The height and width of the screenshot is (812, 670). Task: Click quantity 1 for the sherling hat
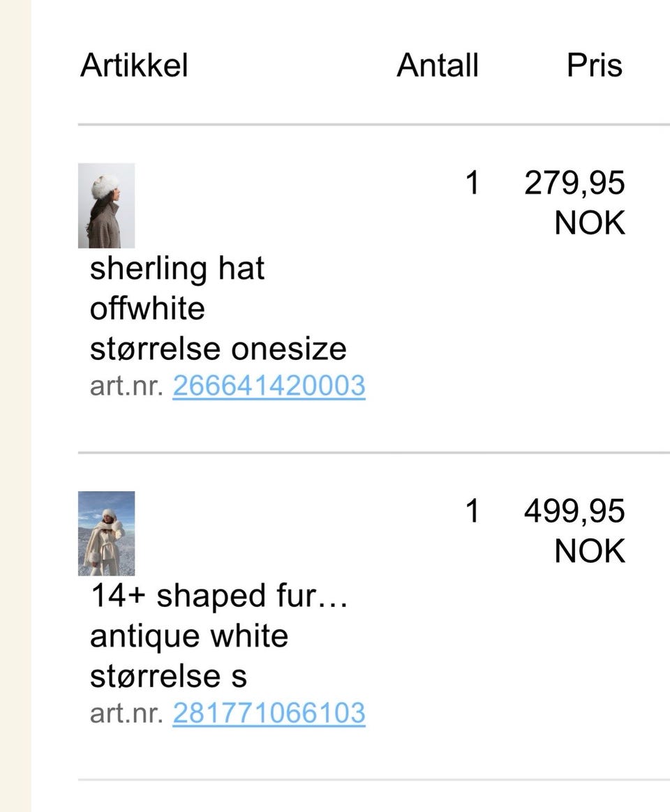coord(472,183)
